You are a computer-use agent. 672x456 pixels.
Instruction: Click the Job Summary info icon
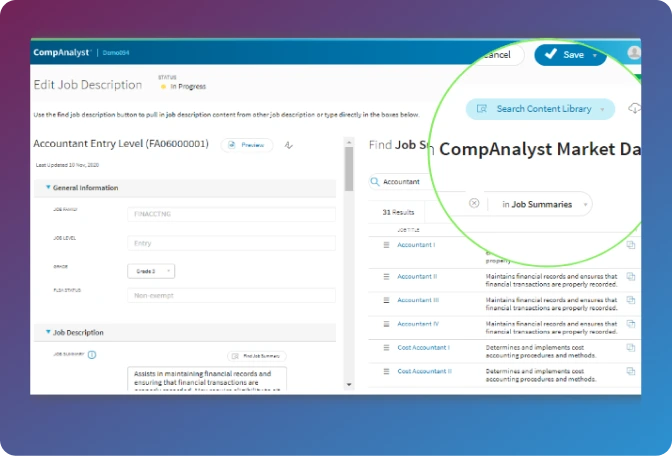click(x=92, y=355)
